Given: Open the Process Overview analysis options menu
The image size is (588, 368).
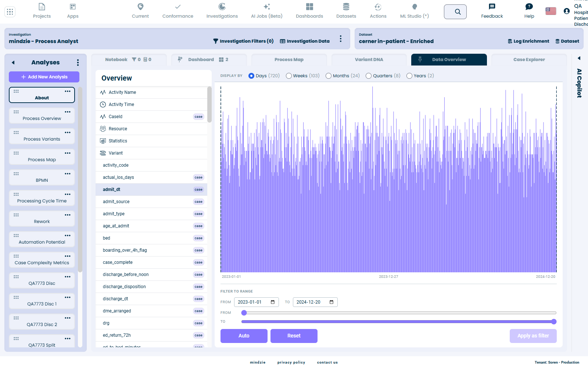Looking at the screenshot, I should pos(68,112).
